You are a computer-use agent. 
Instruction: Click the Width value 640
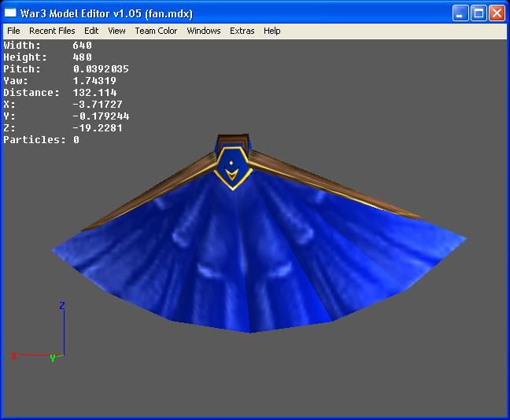[x=83, y=45]
